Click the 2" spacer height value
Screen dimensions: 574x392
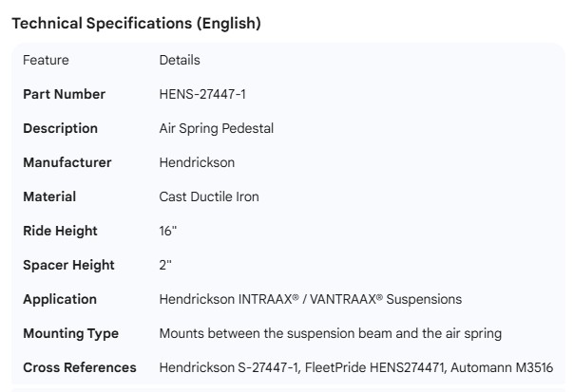pos(165,265)
